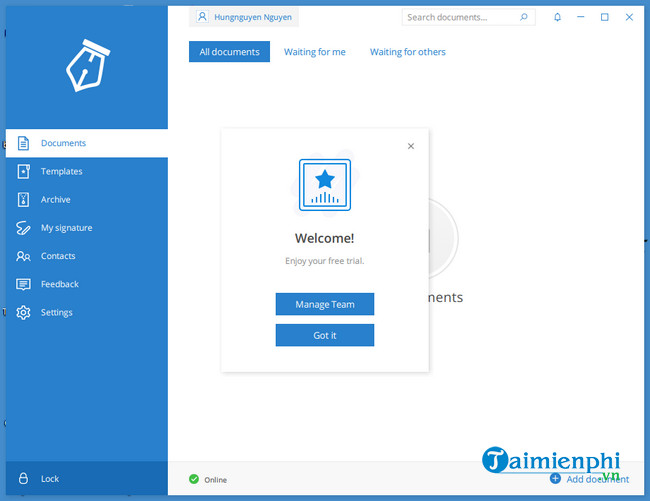The height and width of the screenshot is (501, 650).
Task: Click the Got it button
Action: [324, 335]
